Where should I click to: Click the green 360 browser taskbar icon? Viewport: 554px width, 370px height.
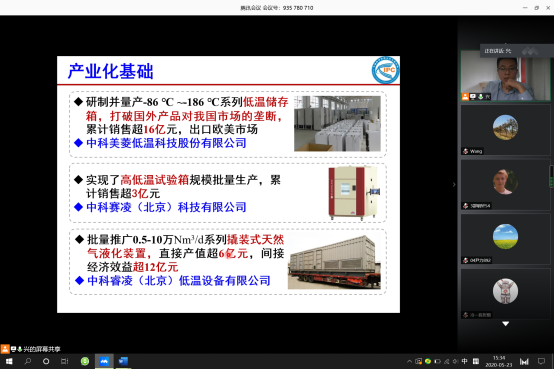pyautogui.click(x=85, y=362)
